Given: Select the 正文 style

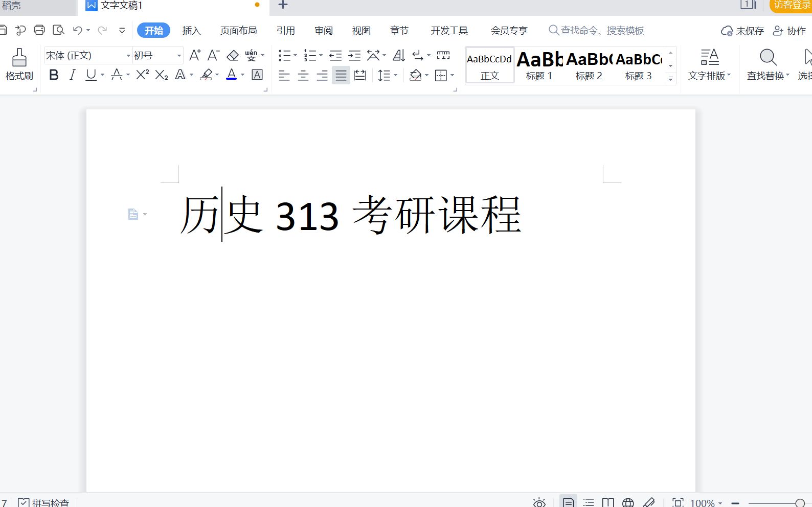Looking at the screenshot, I should point(489,65).
